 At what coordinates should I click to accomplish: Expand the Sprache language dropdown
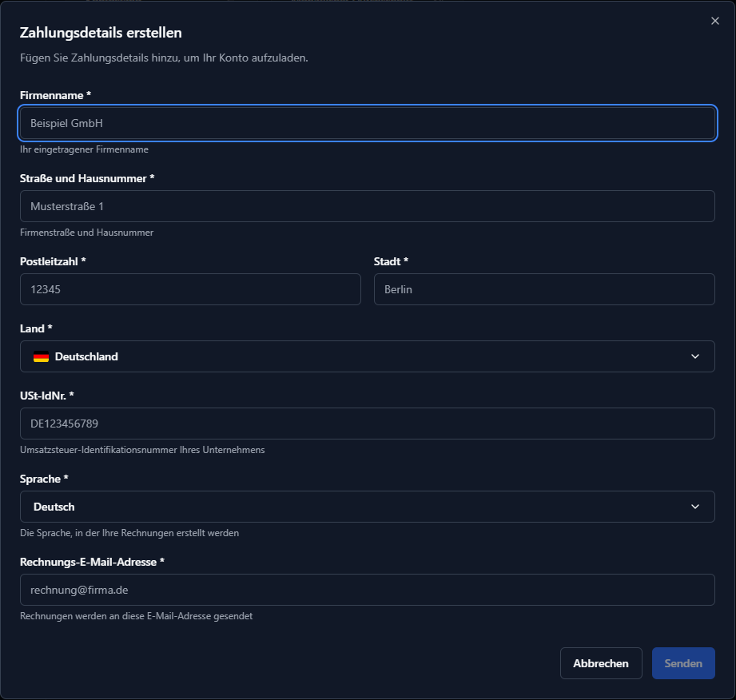tap(368, 507)
